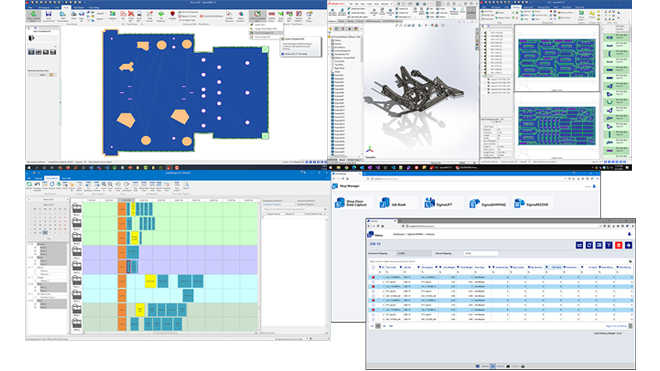
Task: Select the first row's radio button in delivery grid
Action: (x=373, y=278)
